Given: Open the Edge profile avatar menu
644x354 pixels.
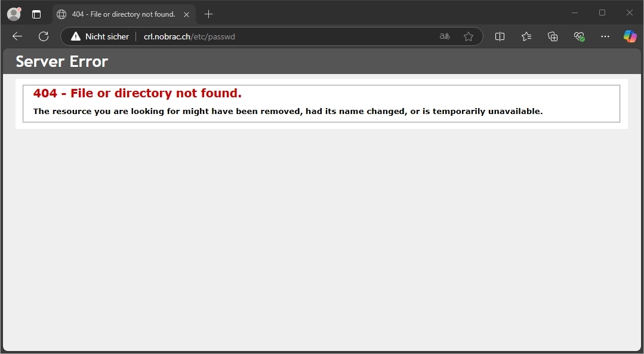Looking at the screenshot, I should (13, 14).
